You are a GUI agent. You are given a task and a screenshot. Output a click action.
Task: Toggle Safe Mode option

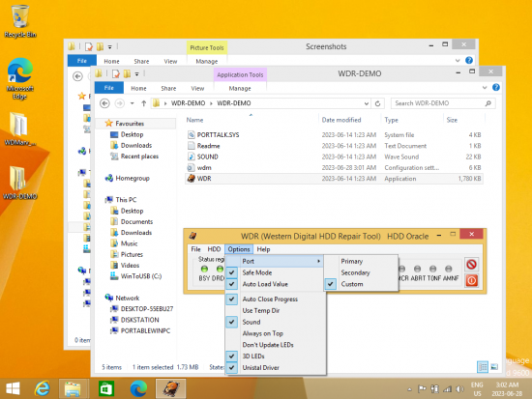coord(274,272)
